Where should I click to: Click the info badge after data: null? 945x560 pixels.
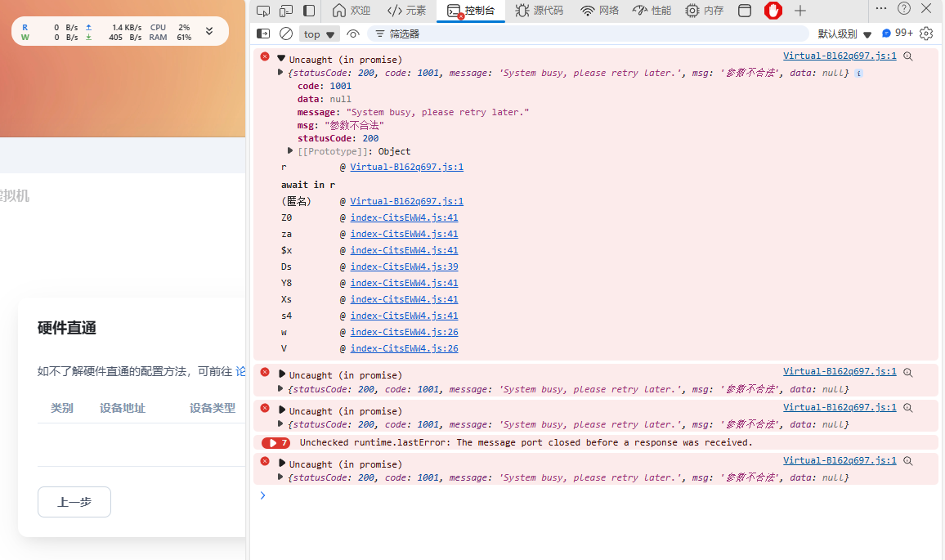(x=859, y=73)
